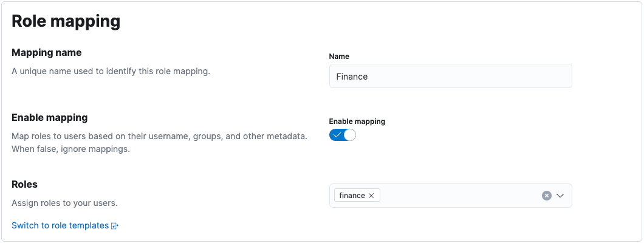This screenshot has height=243, width=644.
Task: Disable the Enable mapping toggle
Action: 343,135
